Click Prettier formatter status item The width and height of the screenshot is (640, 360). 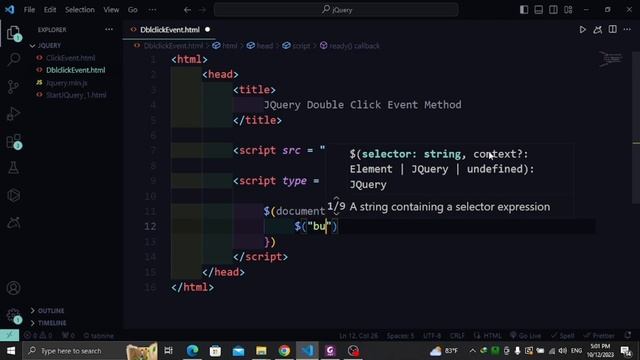[599, 336]
